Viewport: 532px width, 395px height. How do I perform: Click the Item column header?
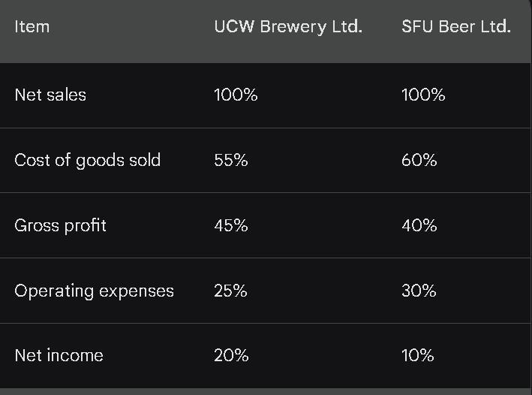32,26
